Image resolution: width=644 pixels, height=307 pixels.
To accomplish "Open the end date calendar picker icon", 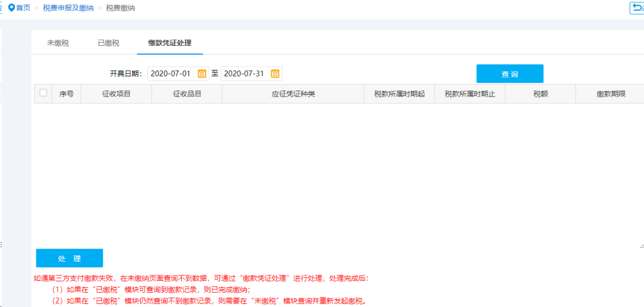I will click(x=275, y=74).
